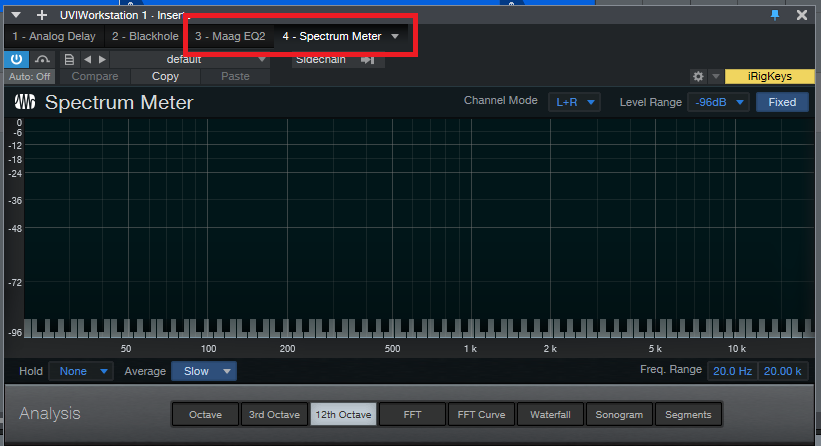The image size is (821, 446).
Task: Select FFT Curve analysis mode
Action: (481, 415)
